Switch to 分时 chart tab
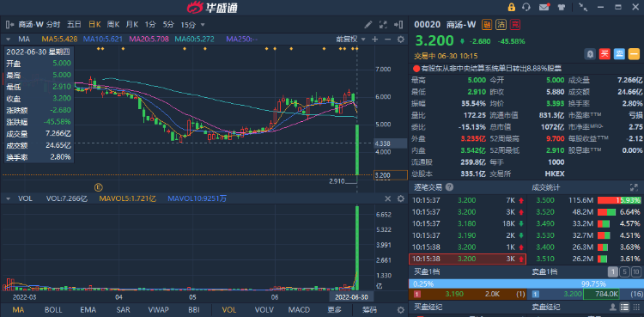 pyautogui.click(x=53, y=24)
